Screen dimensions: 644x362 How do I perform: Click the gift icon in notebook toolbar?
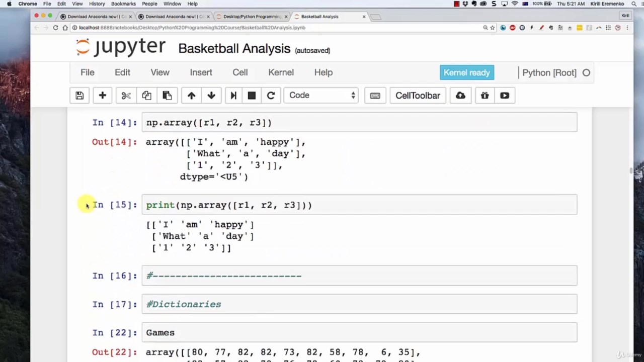(485, 96)
